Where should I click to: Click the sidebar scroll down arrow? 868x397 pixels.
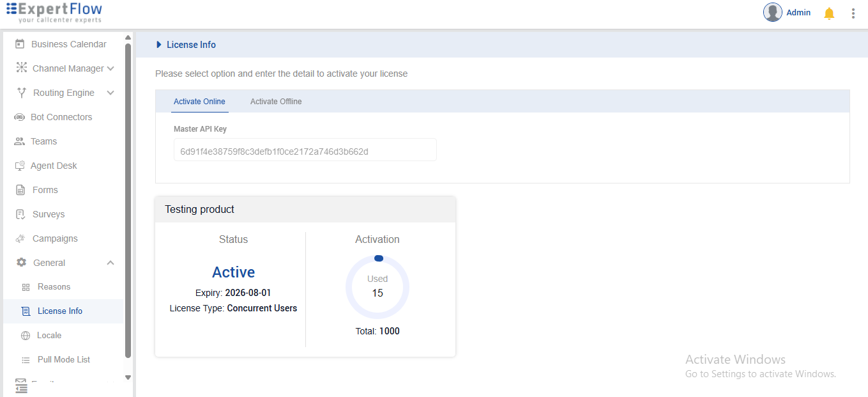(x=128, y=378)
